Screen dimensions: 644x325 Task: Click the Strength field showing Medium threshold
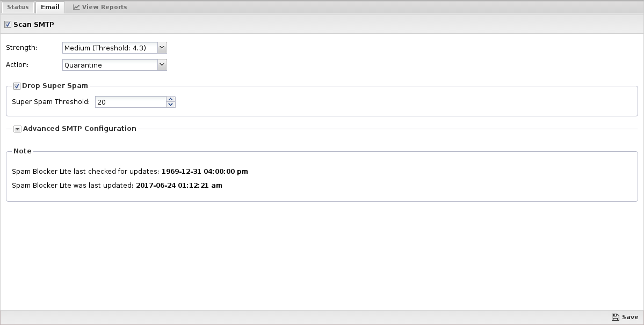point(110,48)
